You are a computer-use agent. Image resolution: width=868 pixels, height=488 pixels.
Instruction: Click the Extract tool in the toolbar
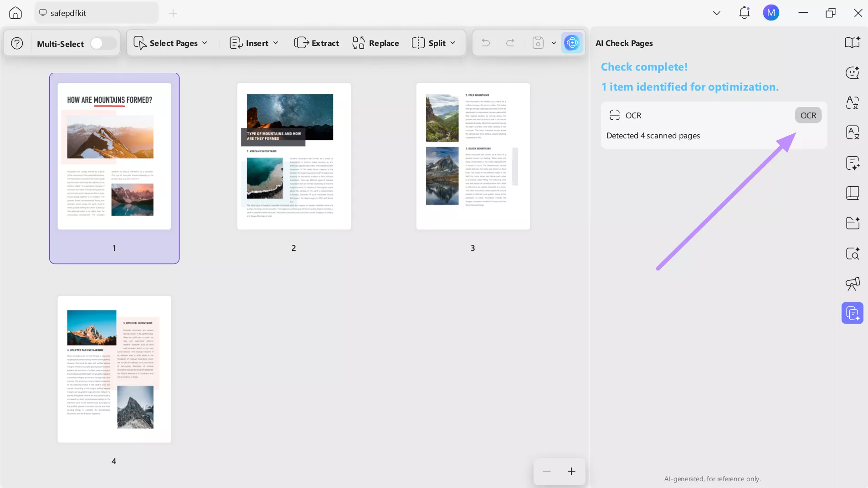(x=317, y=43)
